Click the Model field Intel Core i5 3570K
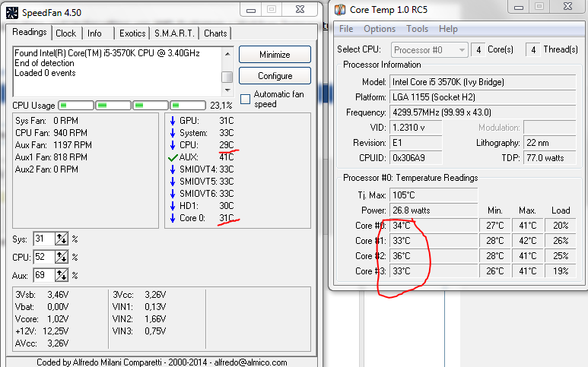This screenshot has width=588, height=367. click(x=482, y=81)
